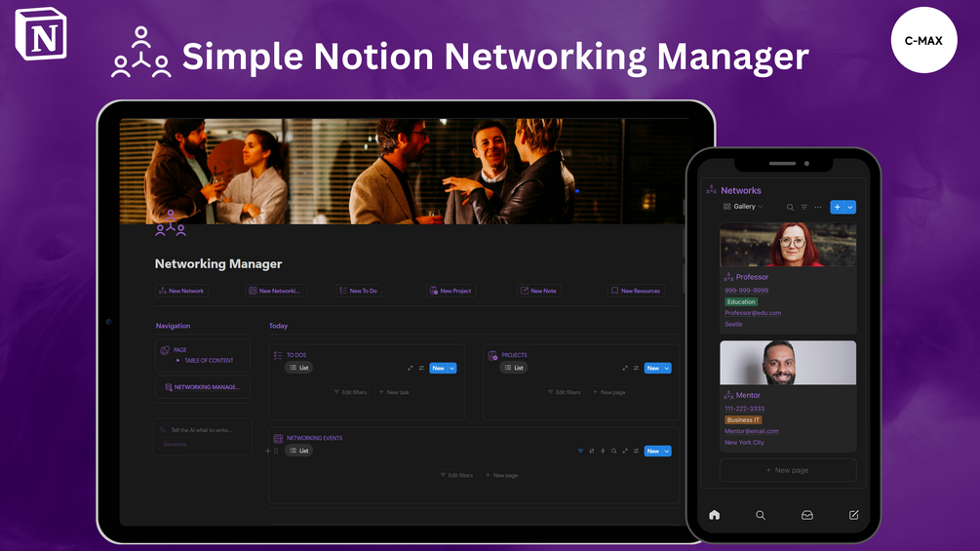Screen dimensions: 980x551
Task: Click Edit filters in Networking Events
Action: (x=457, y=475)
